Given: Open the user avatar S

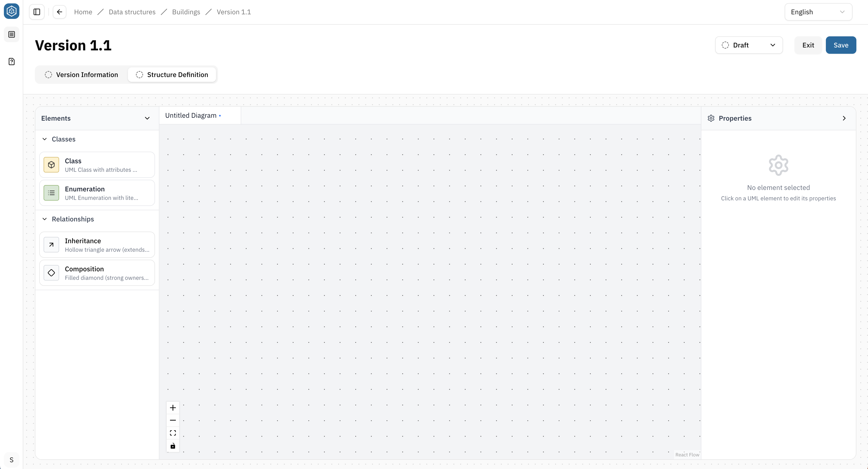Looking at the screenshot, I should coord(11,460).
